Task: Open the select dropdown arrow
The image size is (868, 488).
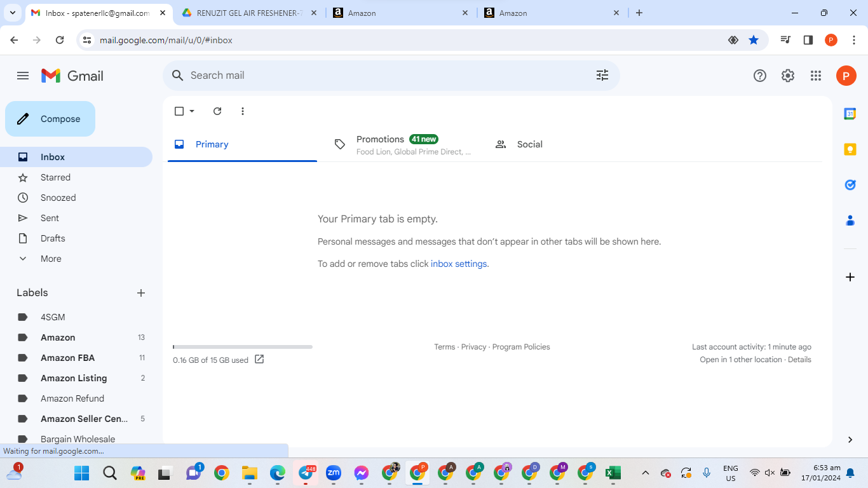Action: [192, 111]
